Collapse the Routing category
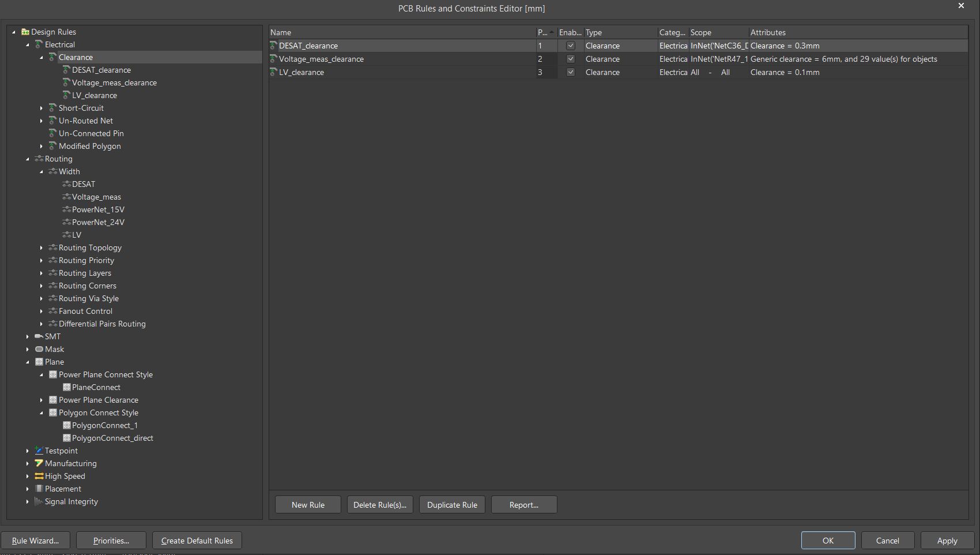The image size is (980, 555). click(x=28, y=159)
